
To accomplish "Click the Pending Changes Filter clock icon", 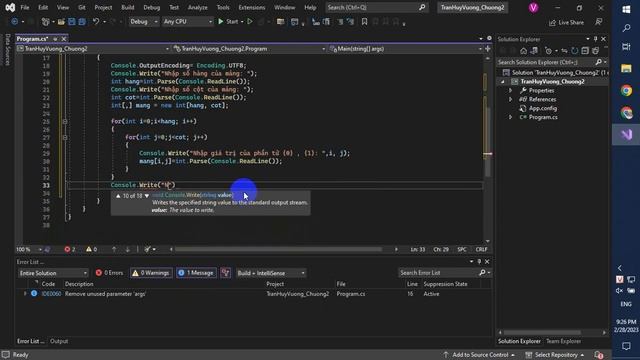I will coord(549,51).
